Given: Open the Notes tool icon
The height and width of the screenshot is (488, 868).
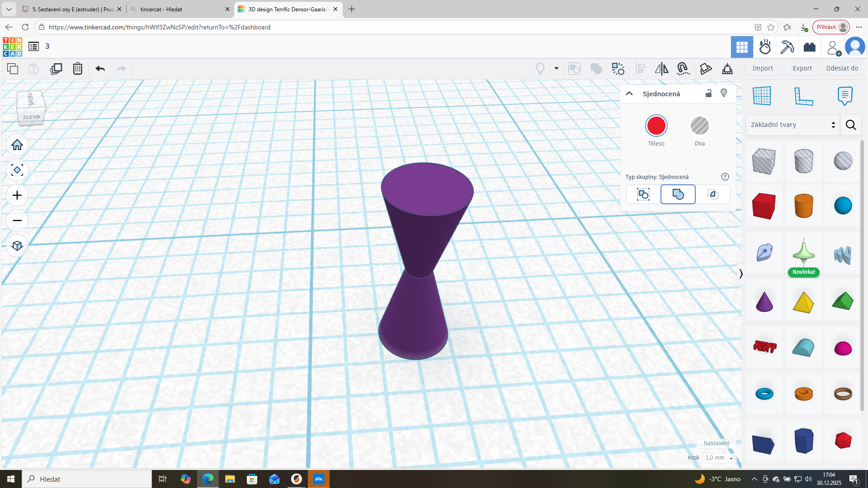Looking at the screenshot, I should tap(844, 96).
